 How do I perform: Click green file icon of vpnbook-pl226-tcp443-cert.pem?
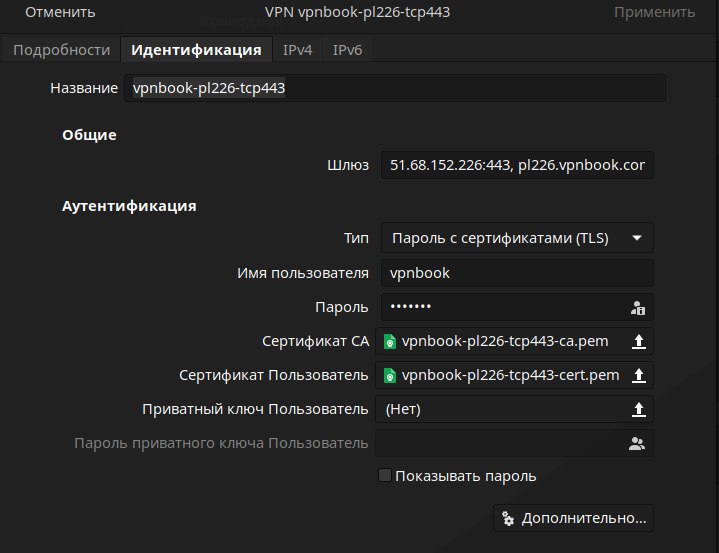point(390,376)
